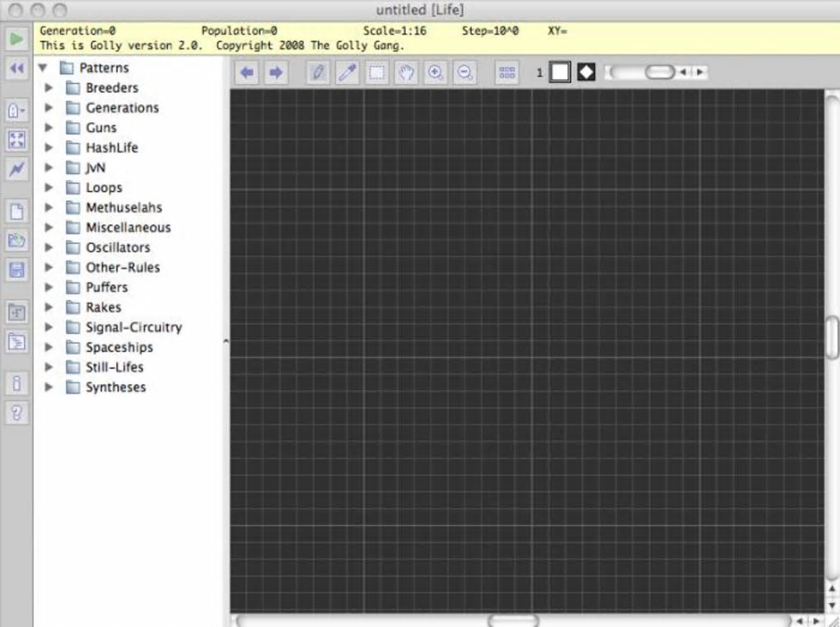Open a pattern file with the folder icon
The height and width of the screenshot is (627, 840).
click(16, 240)
